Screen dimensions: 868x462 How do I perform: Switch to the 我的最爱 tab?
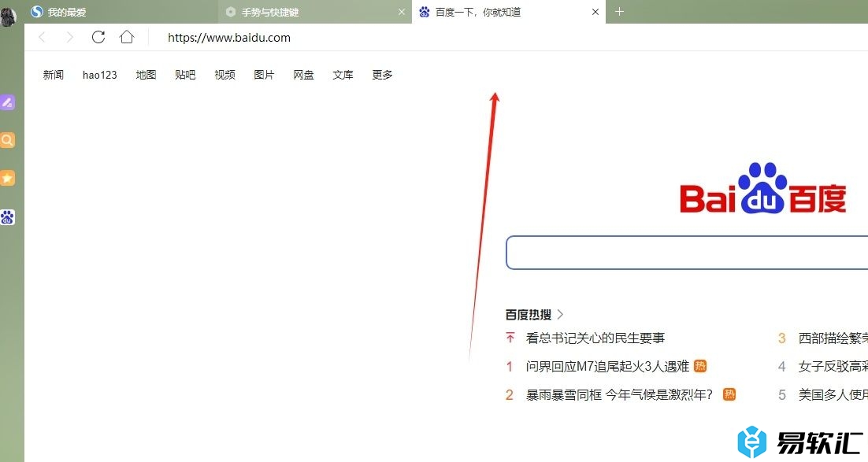coord(121,12)
